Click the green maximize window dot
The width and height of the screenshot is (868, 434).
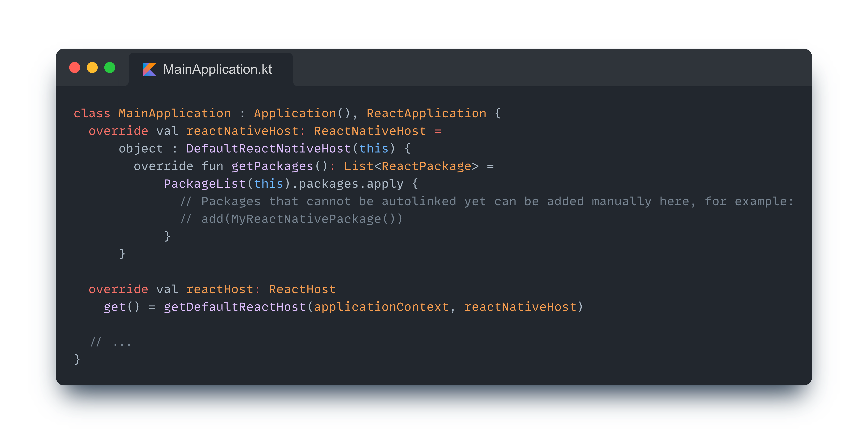[110, 68]
